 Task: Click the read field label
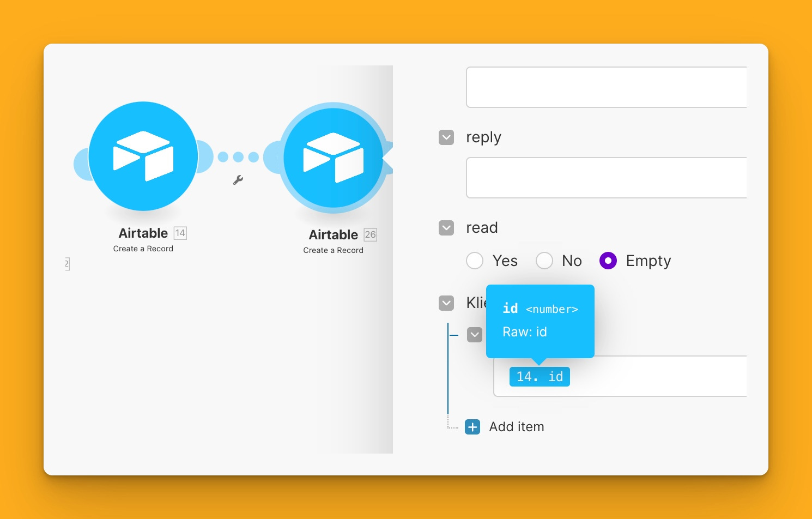click(482, 228)
